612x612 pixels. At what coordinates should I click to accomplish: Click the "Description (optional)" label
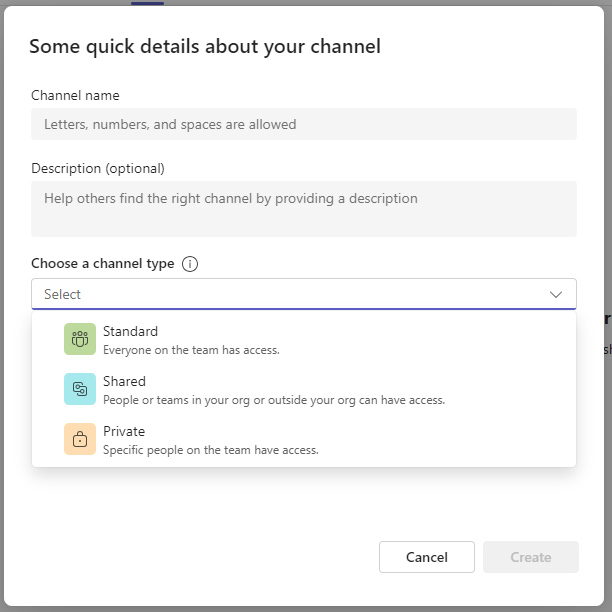[98, 168]
